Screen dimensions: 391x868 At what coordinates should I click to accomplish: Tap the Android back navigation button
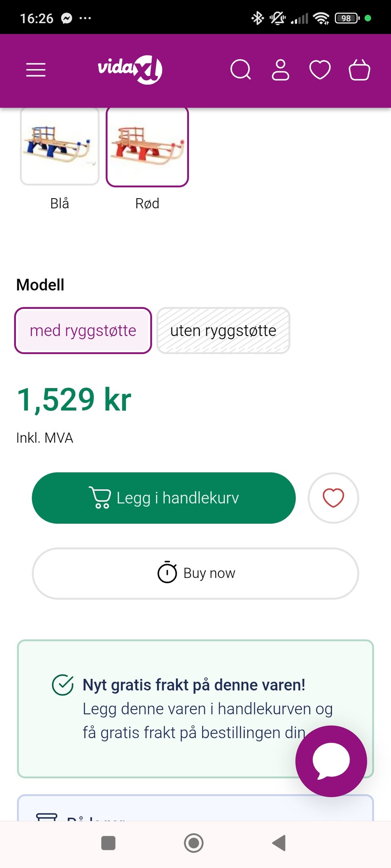(279, 843)
